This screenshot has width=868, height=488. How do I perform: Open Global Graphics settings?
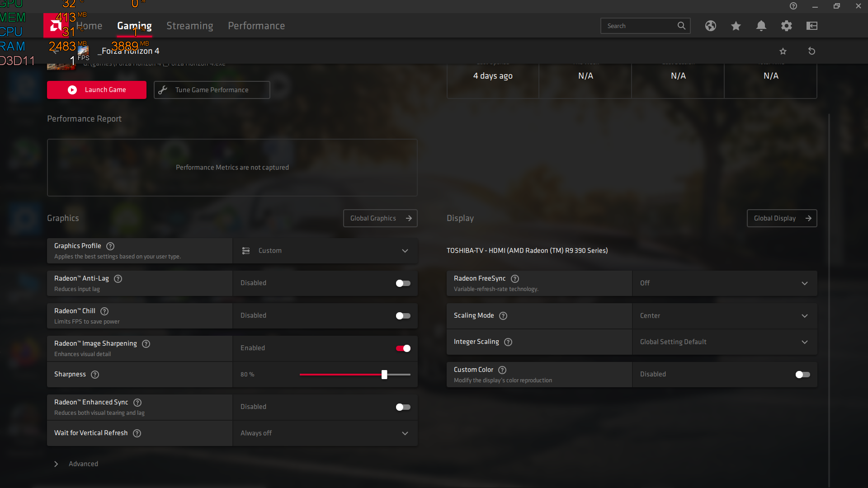click(380, 218)
